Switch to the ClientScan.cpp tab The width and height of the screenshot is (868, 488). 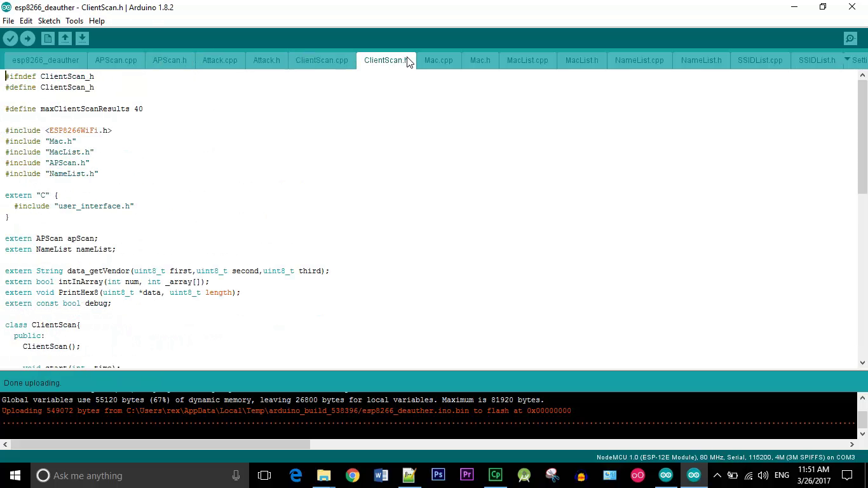(x=322, y=60)
